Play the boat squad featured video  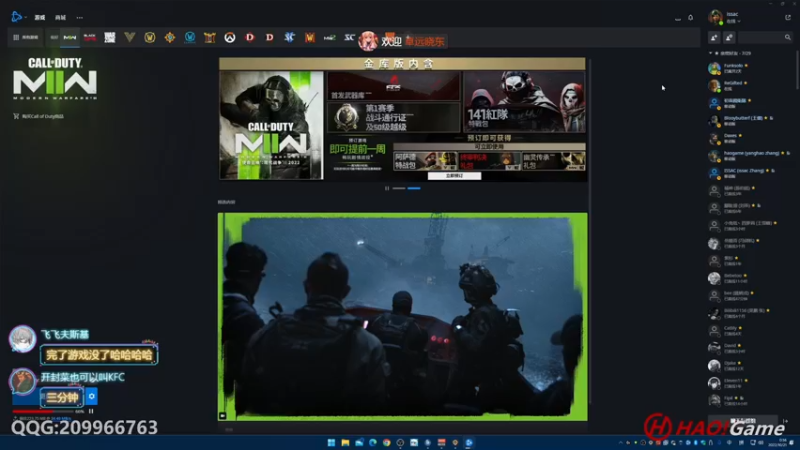[x=403, y=317]
